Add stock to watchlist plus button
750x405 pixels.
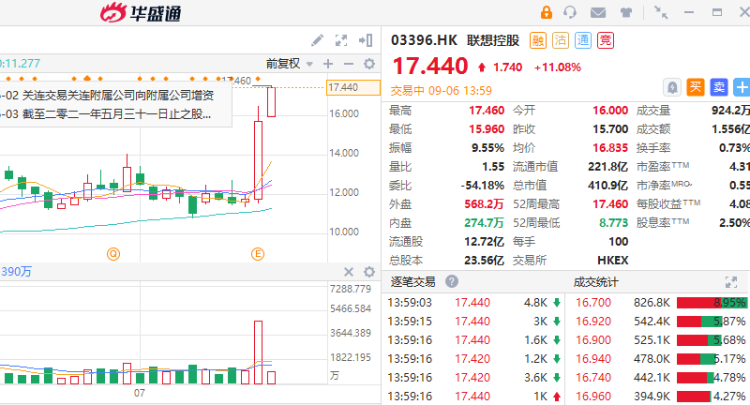click(x=742, y=87)
